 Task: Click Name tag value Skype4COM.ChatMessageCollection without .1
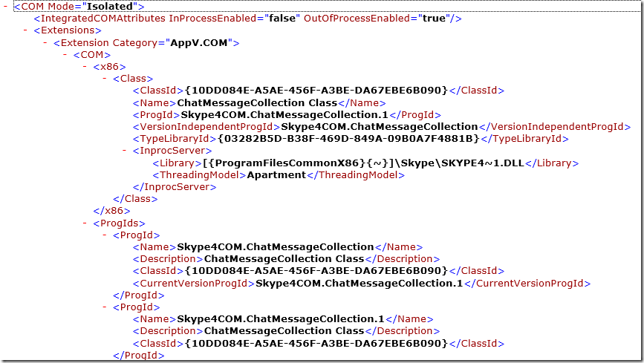(x=276, y=246)
